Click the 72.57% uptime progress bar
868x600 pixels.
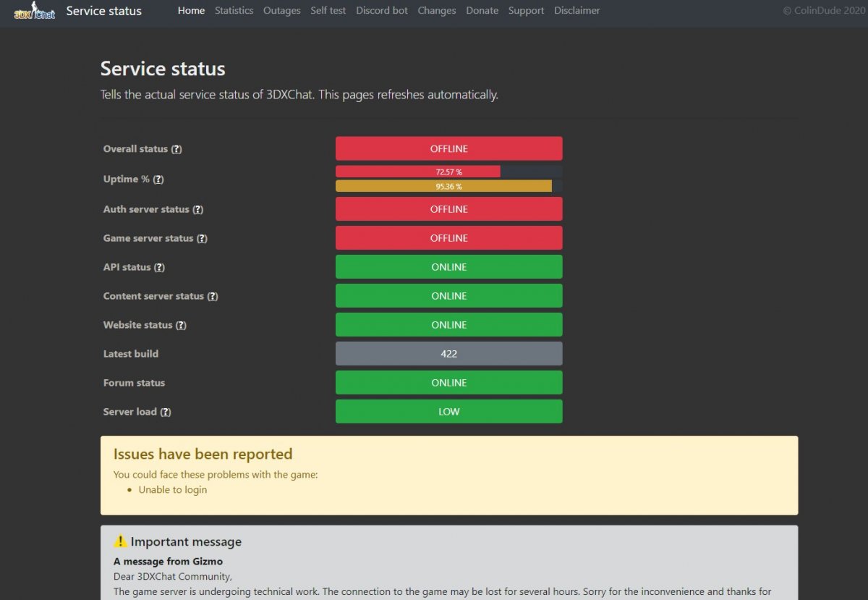coord(417,172)
